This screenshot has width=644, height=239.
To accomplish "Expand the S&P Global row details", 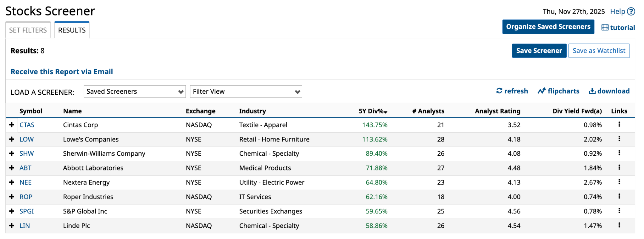I will [x=12, y=211].
